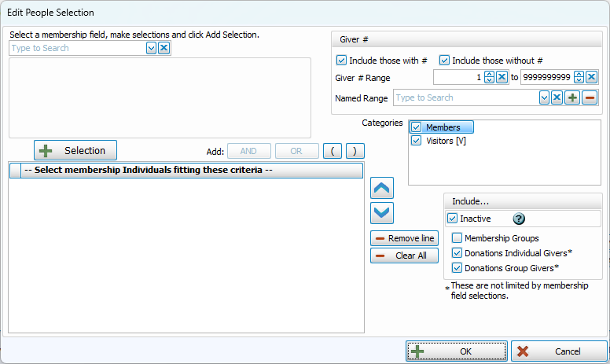Viewport: 610px width, 364px height.
Task: Click into the Named Range search field
Action: (x=464, y=97)
